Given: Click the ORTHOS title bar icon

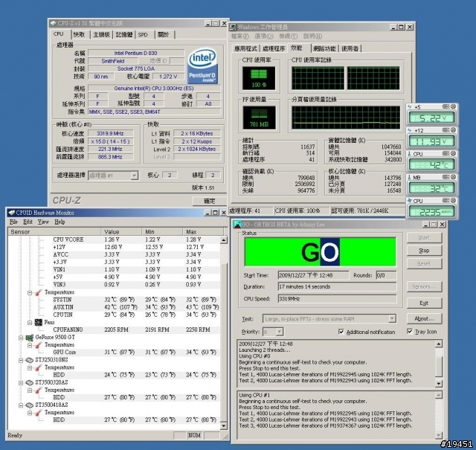Looking at the screenshot, I should coord(238,225).
